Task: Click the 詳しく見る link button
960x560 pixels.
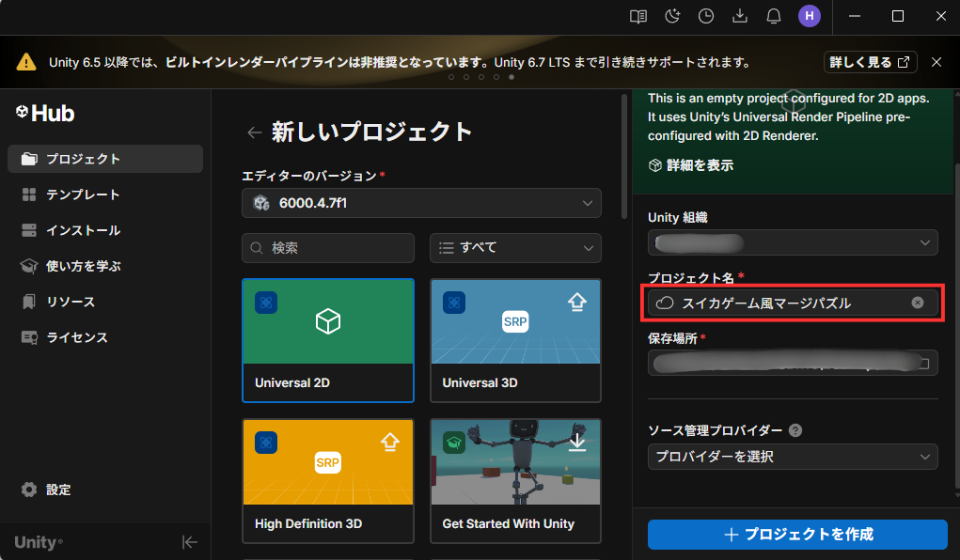Action: [x=870, y=62]
